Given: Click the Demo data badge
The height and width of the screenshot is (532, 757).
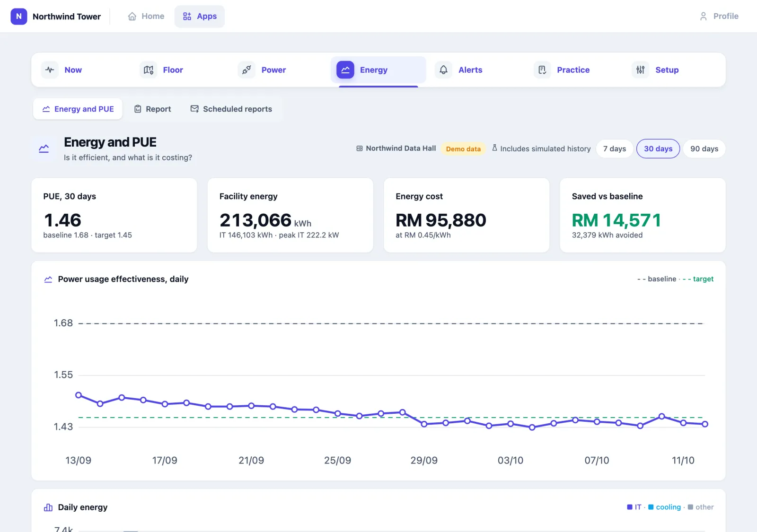Looking at the screenshot, I should pyautogui.click(x=463, y=149).
